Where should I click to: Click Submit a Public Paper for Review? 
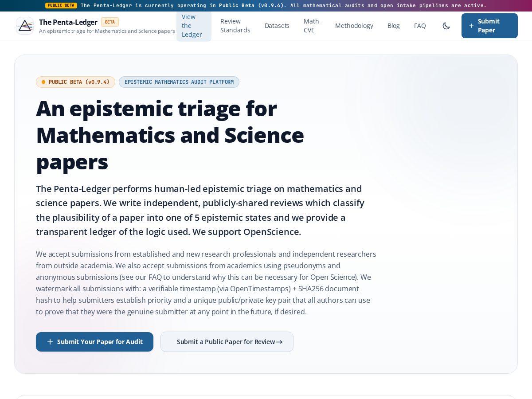point(227,342)
